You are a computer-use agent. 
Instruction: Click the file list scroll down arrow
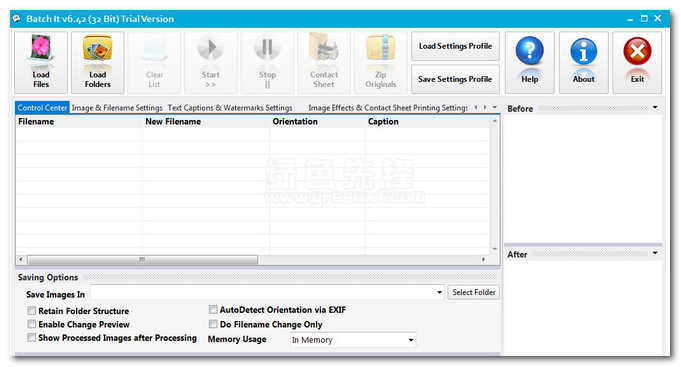coord(495,249)
